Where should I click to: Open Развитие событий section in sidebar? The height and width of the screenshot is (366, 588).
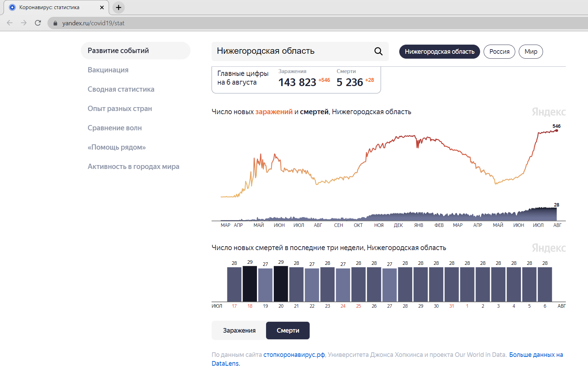136,51
